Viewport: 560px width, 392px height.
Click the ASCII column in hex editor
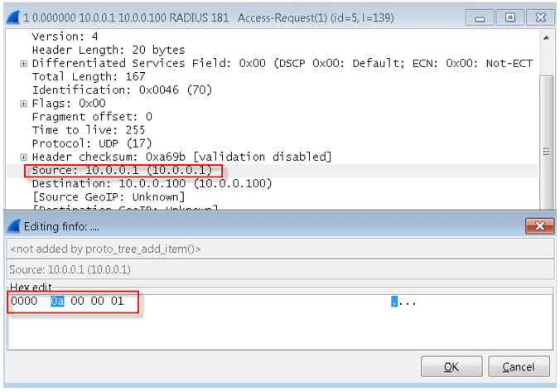[x=403, y=301]
